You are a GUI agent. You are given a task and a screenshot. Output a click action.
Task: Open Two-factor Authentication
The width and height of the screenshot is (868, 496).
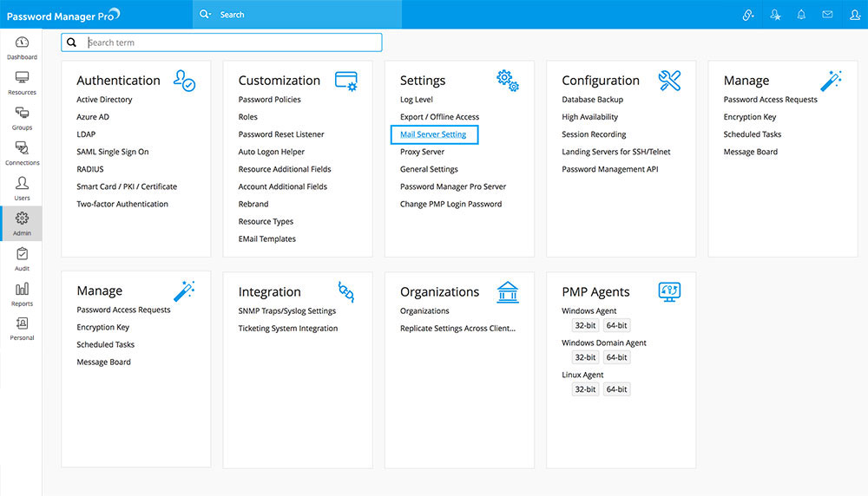[x=122, y=204]
